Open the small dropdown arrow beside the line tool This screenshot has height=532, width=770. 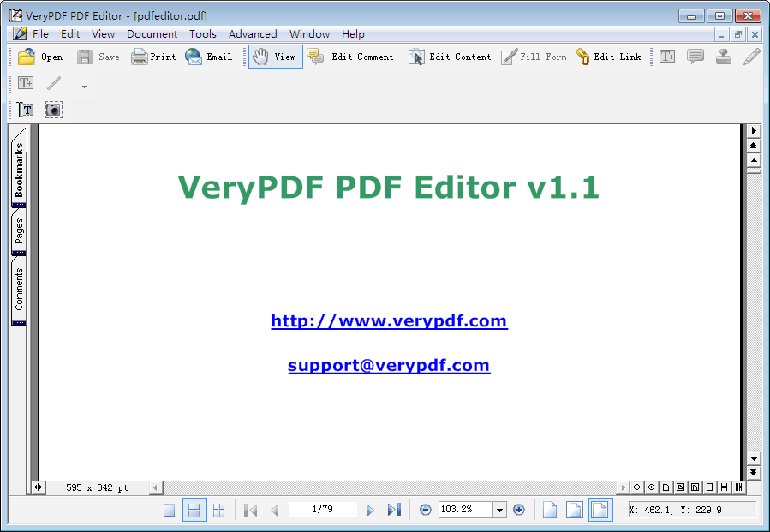pyautogui.click(x=84, y=87)
